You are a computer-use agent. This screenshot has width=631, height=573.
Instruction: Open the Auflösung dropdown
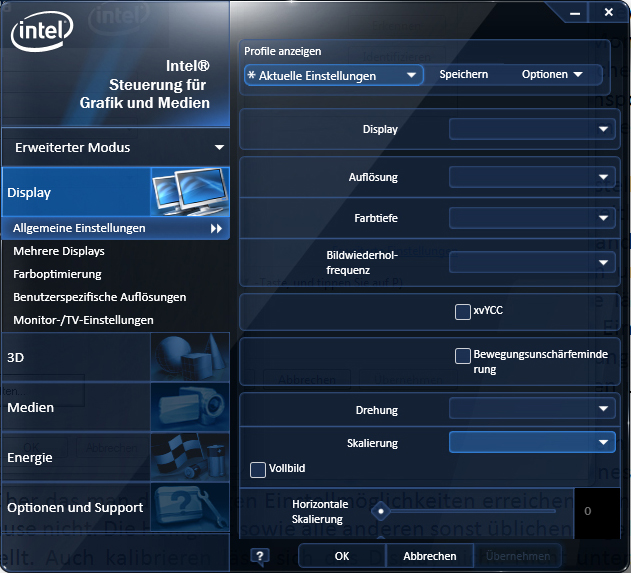click(x=532, y=177)
